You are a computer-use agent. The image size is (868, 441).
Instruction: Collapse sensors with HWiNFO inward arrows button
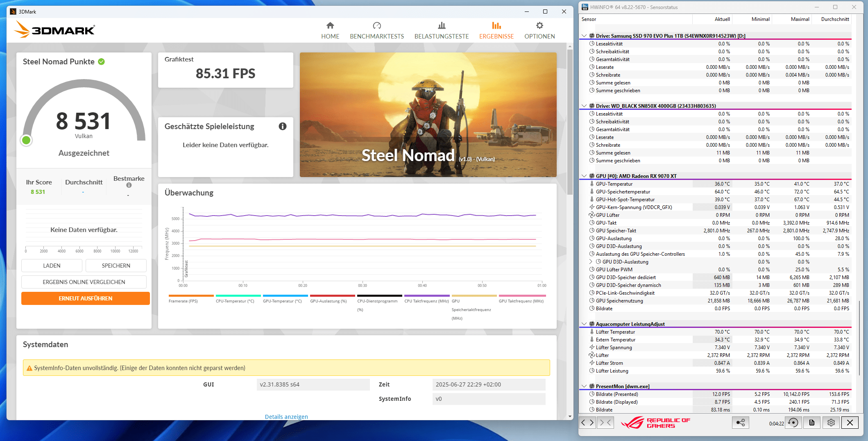[x=605, y=423]
